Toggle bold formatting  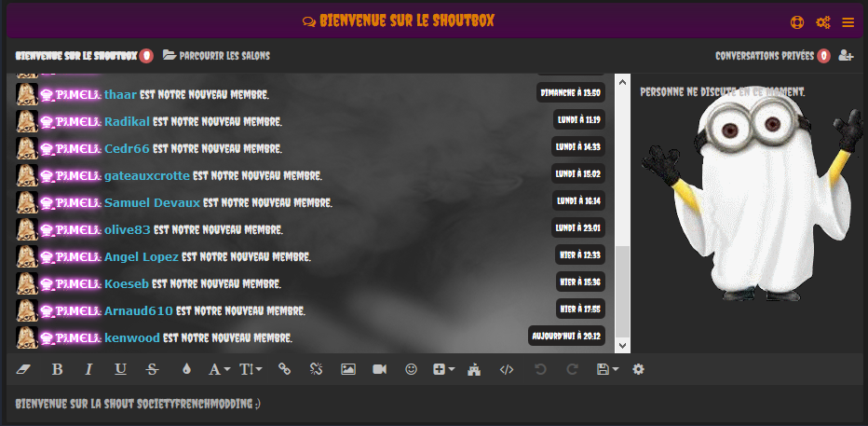[57, 369]
